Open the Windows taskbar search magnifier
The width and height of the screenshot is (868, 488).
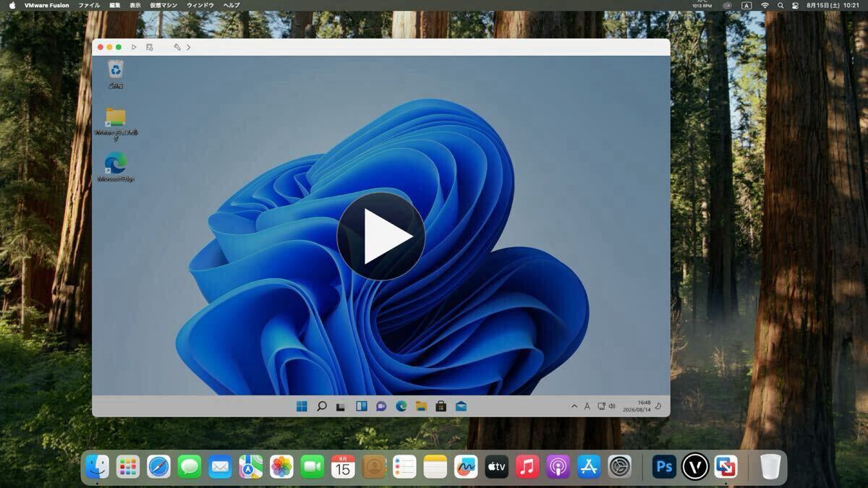tap(322, 406)
